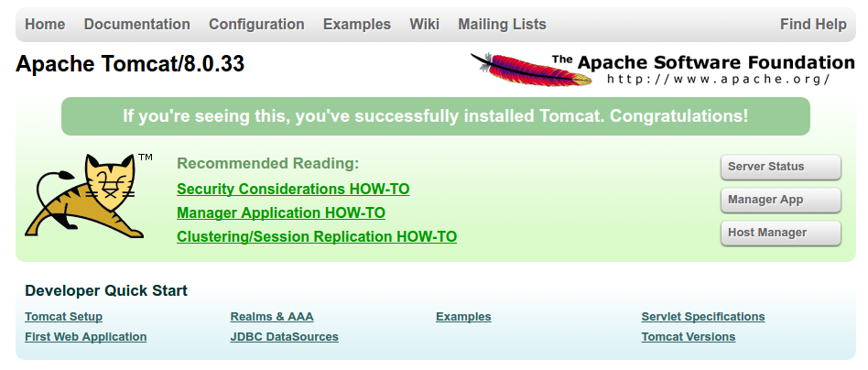Open Mailing Lists from the nav bar
Image resolution: width=868 pixels, height=370 pixels.
click(x=502, y=25)
